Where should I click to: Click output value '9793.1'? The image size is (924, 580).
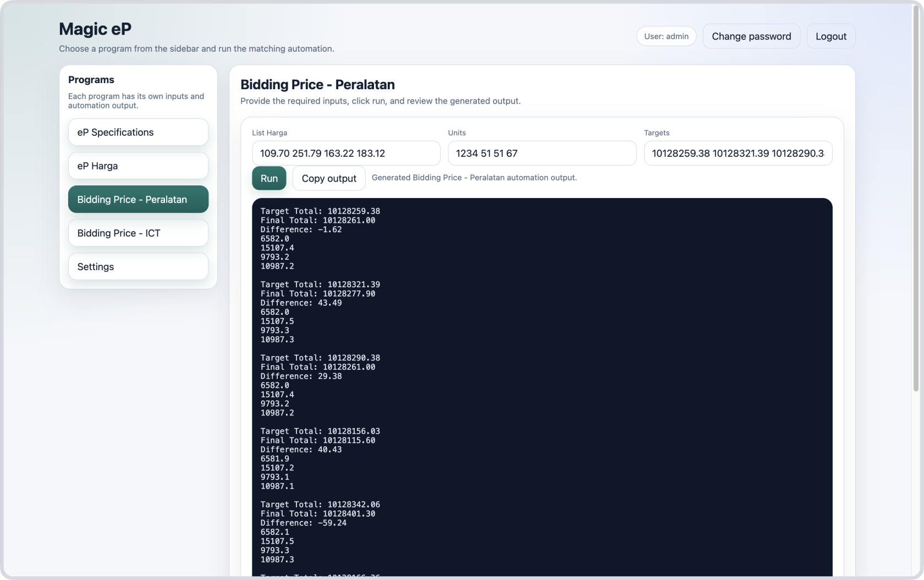pos(274,477)
